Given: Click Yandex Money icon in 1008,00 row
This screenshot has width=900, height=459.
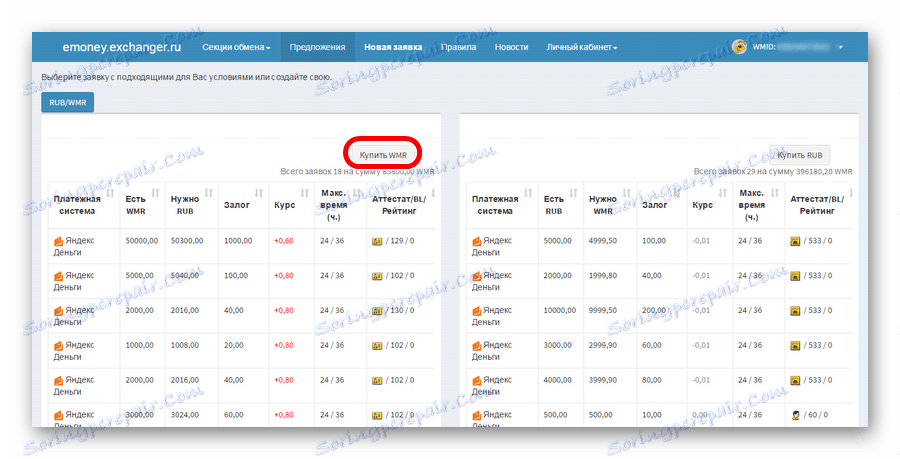Looking at the screenshot, I should pos(59,345).
